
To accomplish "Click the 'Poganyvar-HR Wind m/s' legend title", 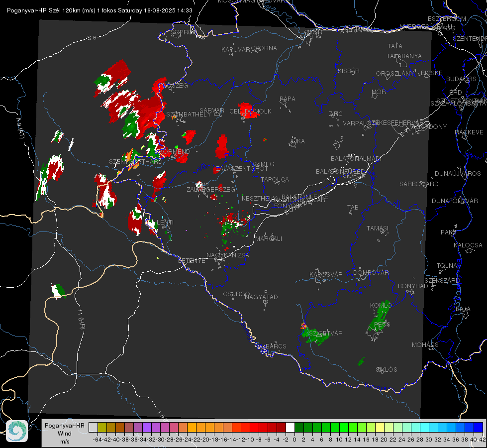I will (65, 434).
